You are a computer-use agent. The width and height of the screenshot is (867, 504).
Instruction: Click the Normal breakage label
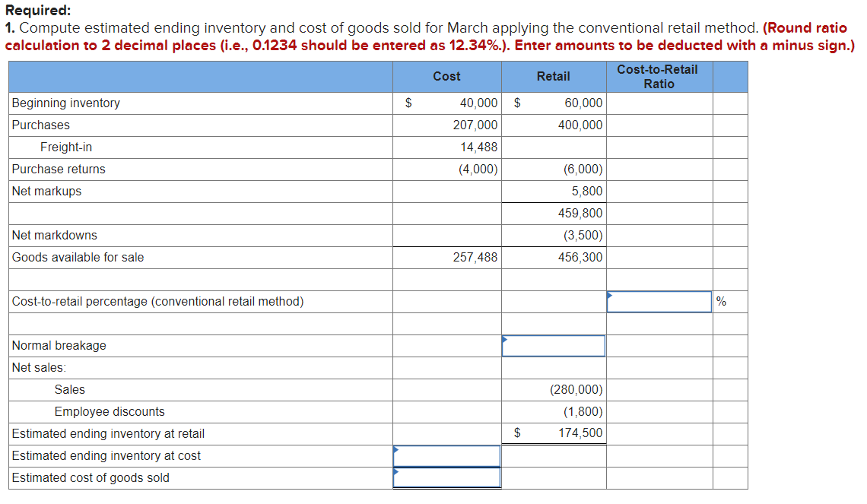(x=59, y=346)
